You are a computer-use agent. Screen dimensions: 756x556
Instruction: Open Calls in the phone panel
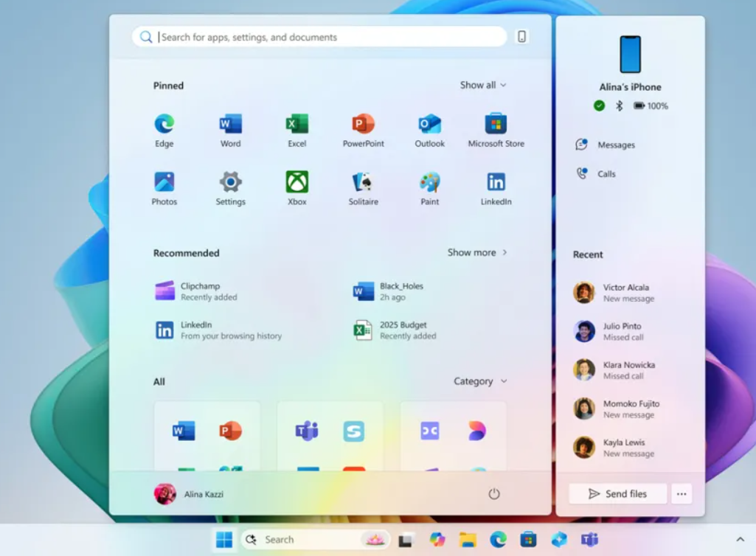click(606, 174)
